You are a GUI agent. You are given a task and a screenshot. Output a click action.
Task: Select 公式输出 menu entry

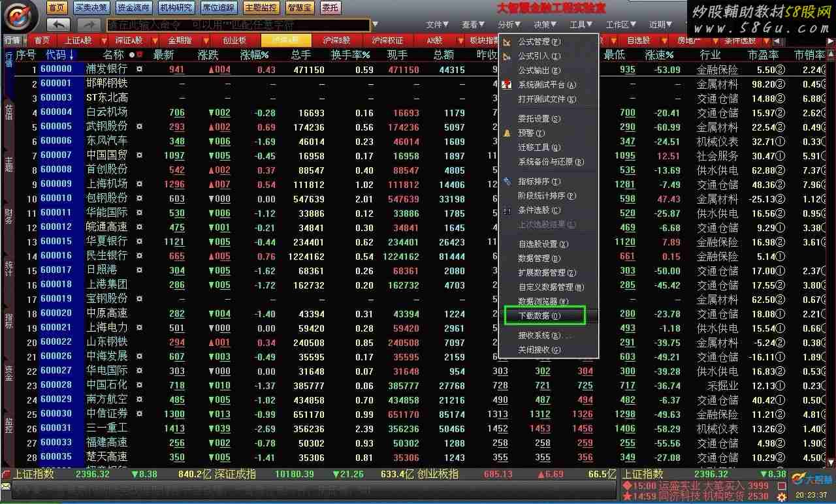click(549, 71)
